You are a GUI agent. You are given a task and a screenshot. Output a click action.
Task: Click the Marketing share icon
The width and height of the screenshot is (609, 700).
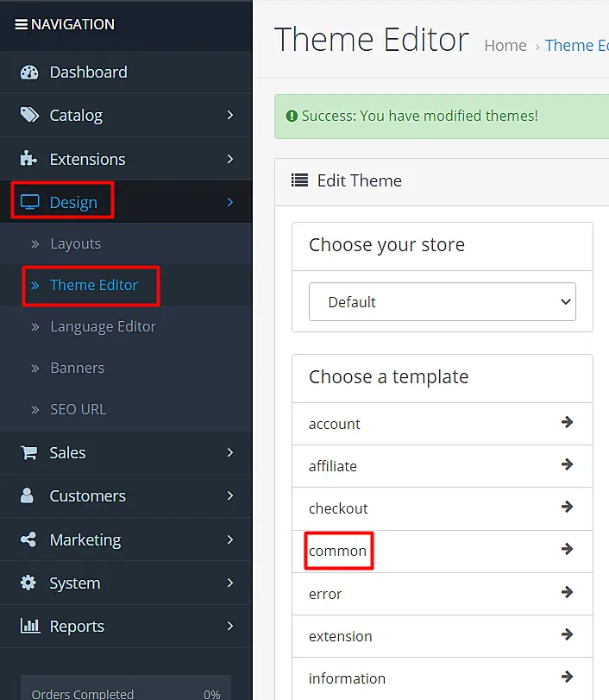point(29,540)
